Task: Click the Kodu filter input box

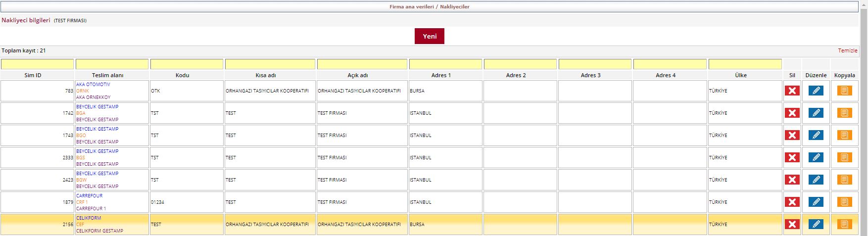Action: [187, 64]
